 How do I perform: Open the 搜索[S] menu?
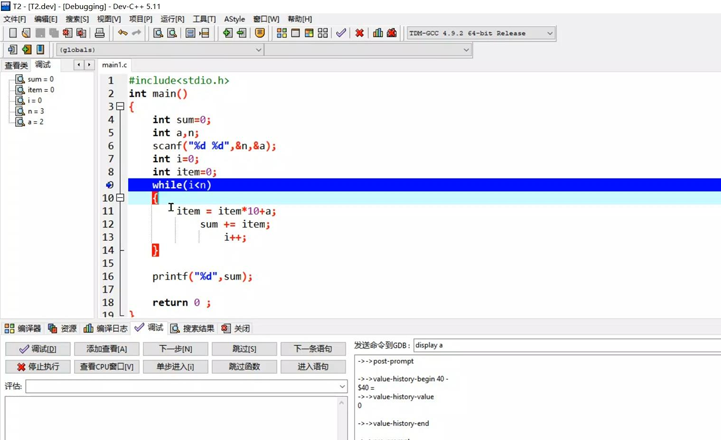(x=77, y=19)
